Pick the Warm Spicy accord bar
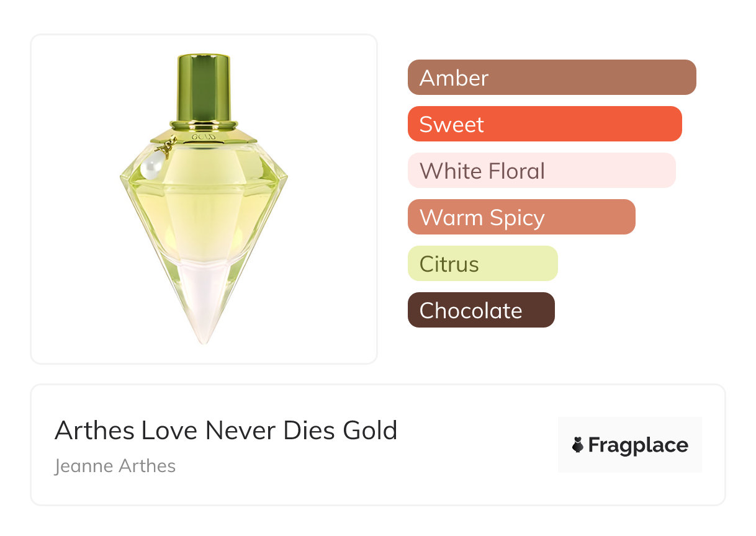The width and height of the screenshot is (756, 536). 521,217
